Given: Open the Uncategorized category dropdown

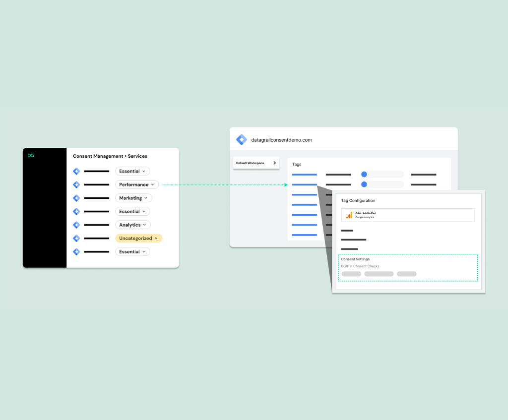Looking at the screenshot, I should click(138, 238).
